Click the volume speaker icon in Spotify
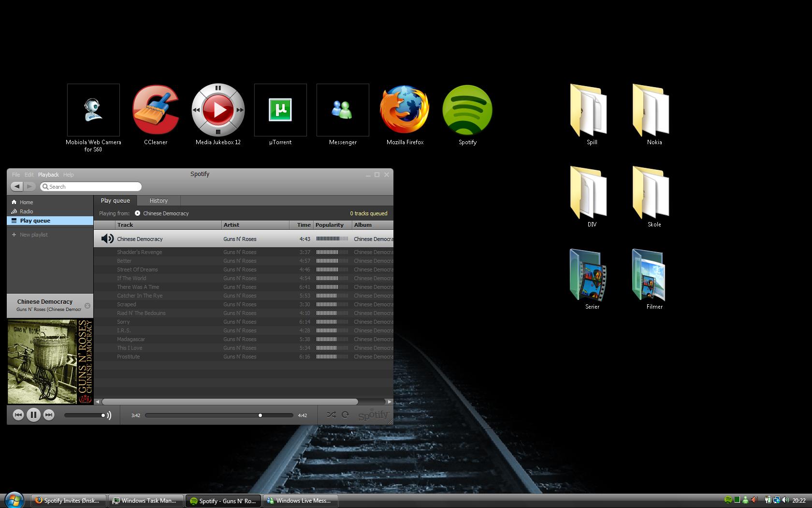Image resolution: width=812 pixels, height=508 pixels. (x=109, y=415)
